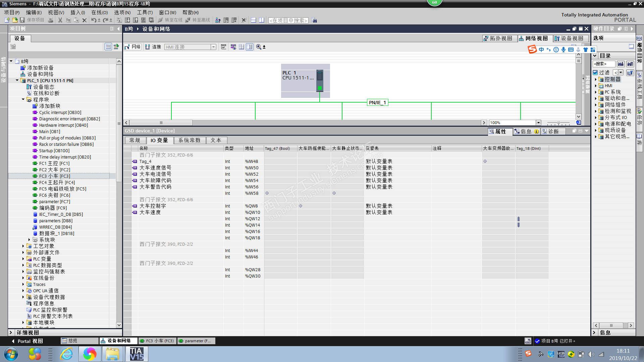The image size is (644, 362).
Task: Open the 在线(O) menu
Action: (x=99, y=12)
